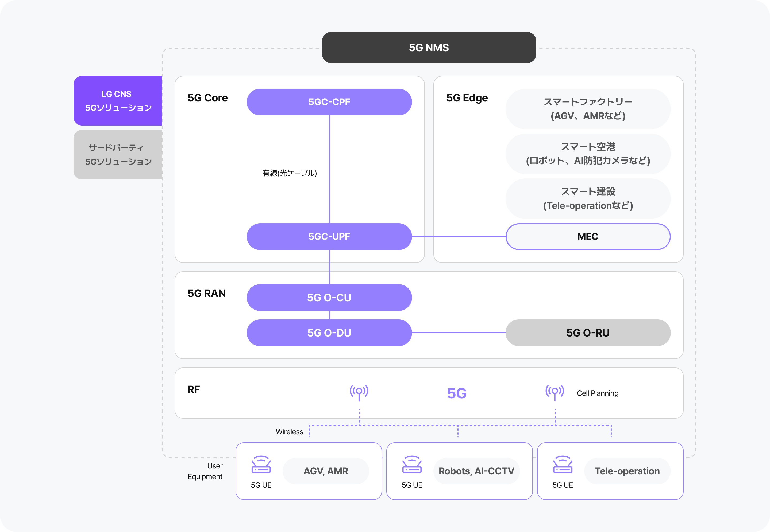Select the 5GC-UPF block
Screen dimensions: 770x532
(329, 237)
